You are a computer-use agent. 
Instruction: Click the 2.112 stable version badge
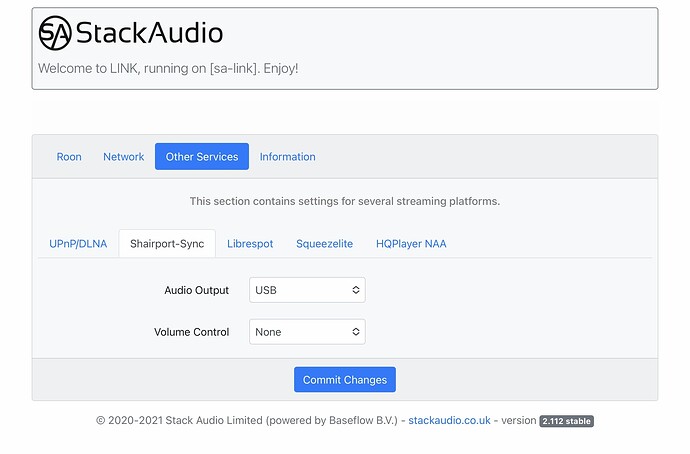pos(566,421)
